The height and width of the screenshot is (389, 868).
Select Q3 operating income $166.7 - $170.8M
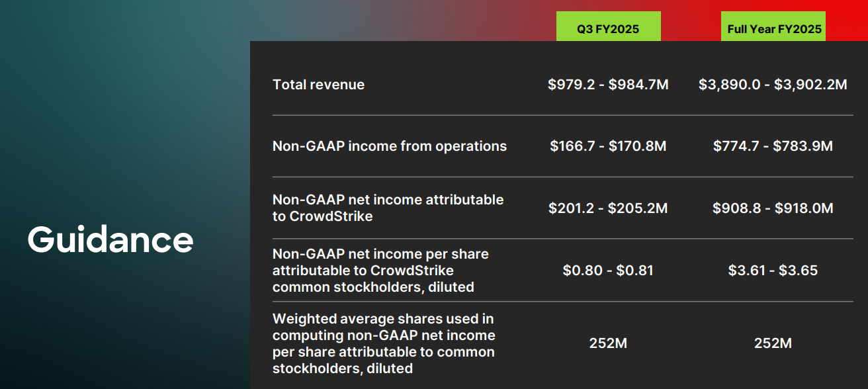pos(608,146)
